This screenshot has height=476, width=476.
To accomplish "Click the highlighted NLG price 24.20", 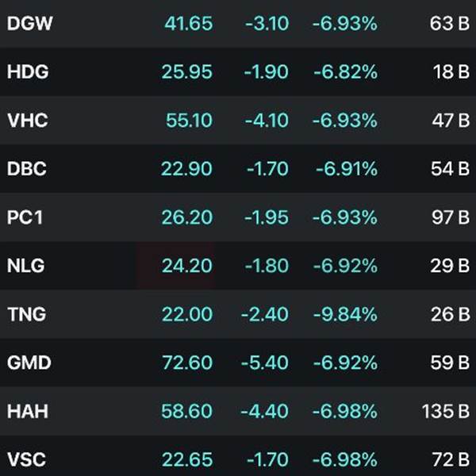I will pyautogui.click(x=187, y=266).
